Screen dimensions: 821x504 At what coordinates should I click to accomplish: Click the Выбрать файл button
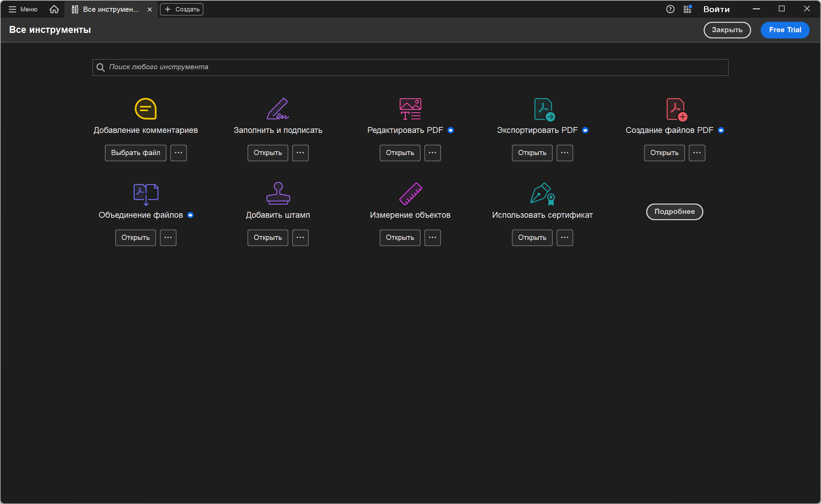[x=136, y=153]
